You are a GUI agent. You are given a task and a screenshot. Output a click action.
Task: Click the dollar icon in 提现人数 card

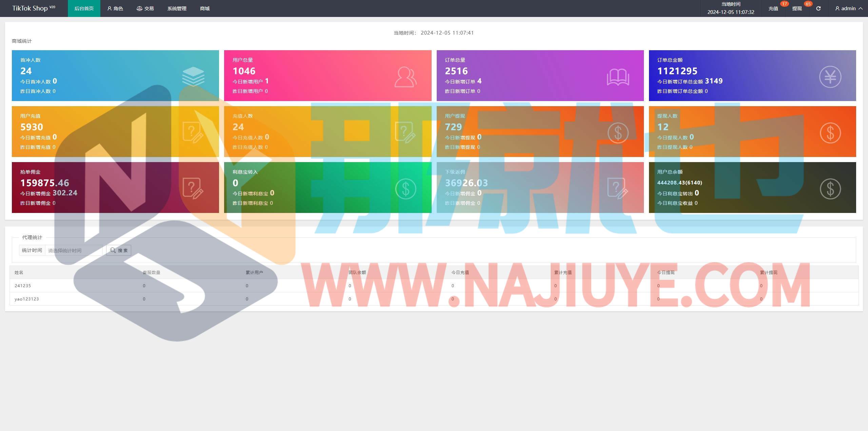(x=830, y=133)
